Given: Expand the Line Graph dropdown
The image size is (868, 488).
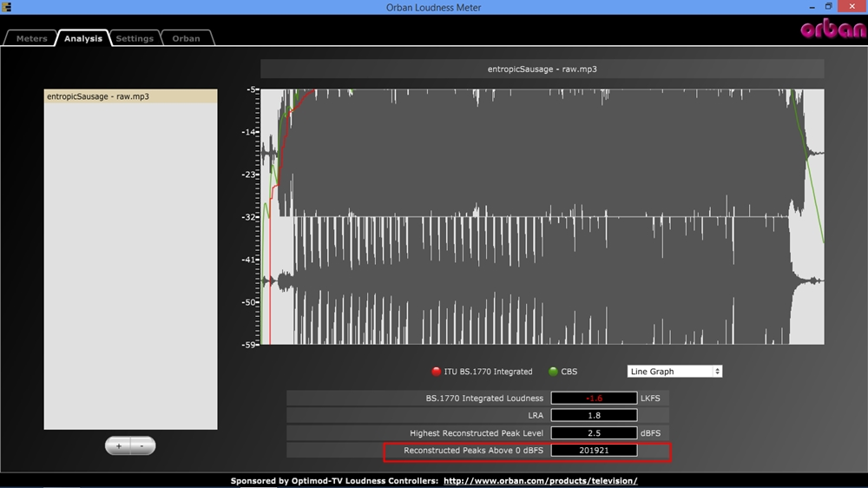Looking at the screenshot, I should coord(674,372).
